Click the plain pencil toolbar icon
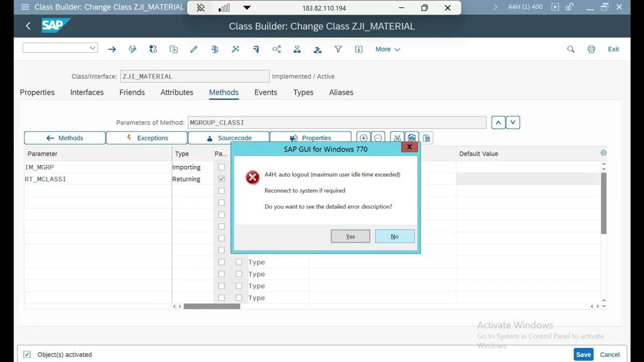Screen dimensions: 644x362 pos(194,49)
